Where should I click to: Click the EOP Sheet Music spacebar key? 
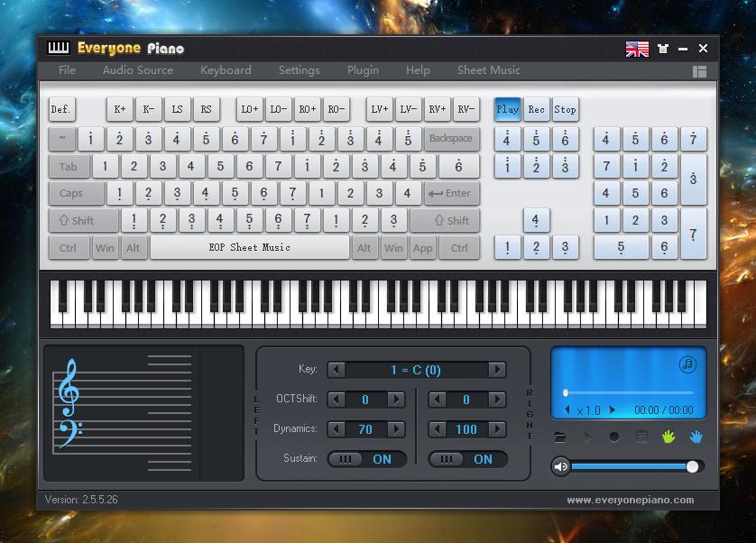tap(250, 248)
